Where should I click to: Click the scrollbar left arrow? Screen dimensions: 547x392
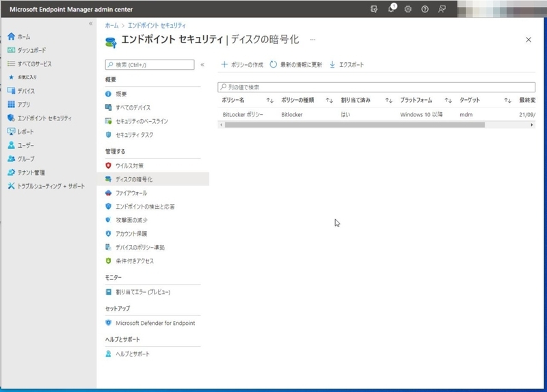221,125
